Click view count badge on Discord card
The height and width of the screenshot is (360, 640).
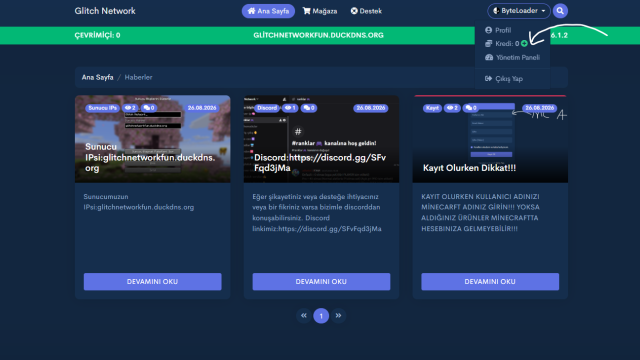click(290, 108)
